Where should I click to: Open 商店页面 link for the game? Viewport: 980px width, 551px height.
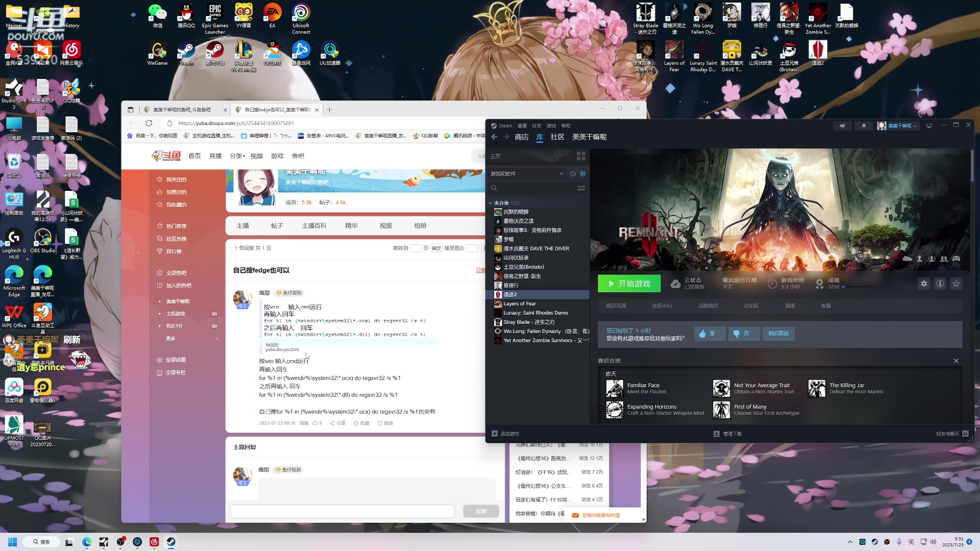pos(616,306)
